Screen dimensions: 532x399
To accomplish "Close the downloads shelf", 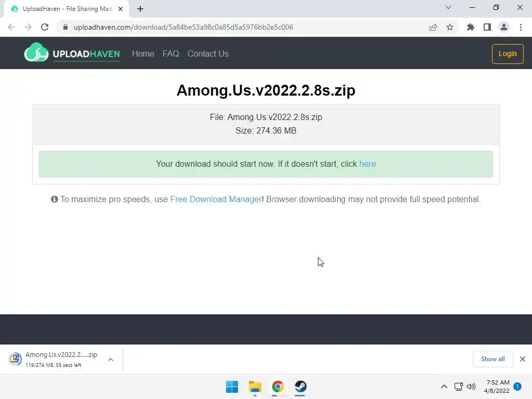I will (523, 359).
